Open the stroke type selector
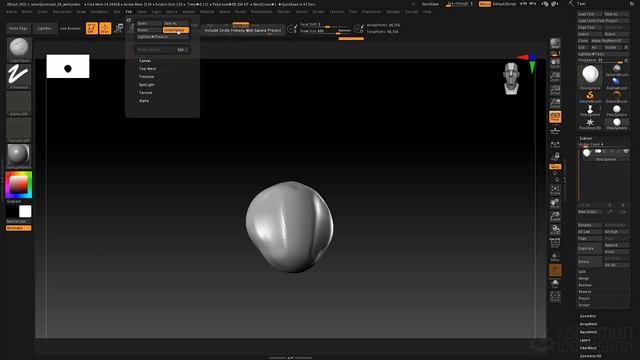640x360 pixels. tap(19, 76)
